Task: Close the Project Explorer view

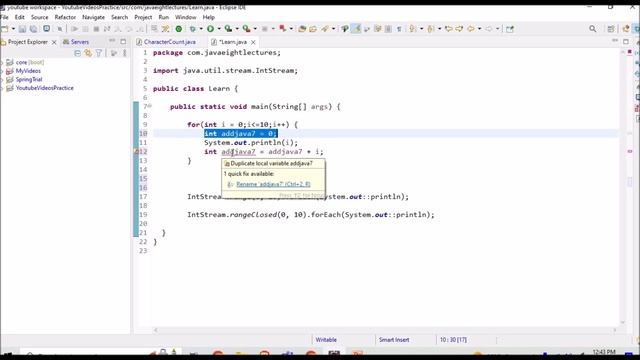Action: click(x=54, y=42)
